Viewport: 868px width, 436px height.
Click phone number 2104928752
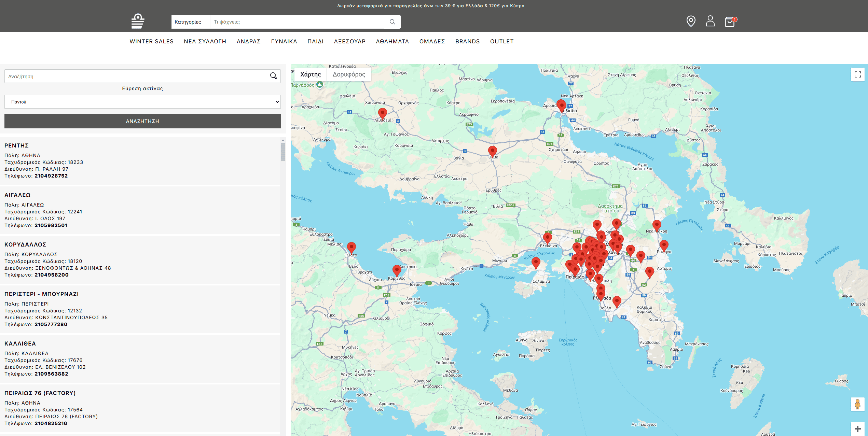(x=51, y=176)
